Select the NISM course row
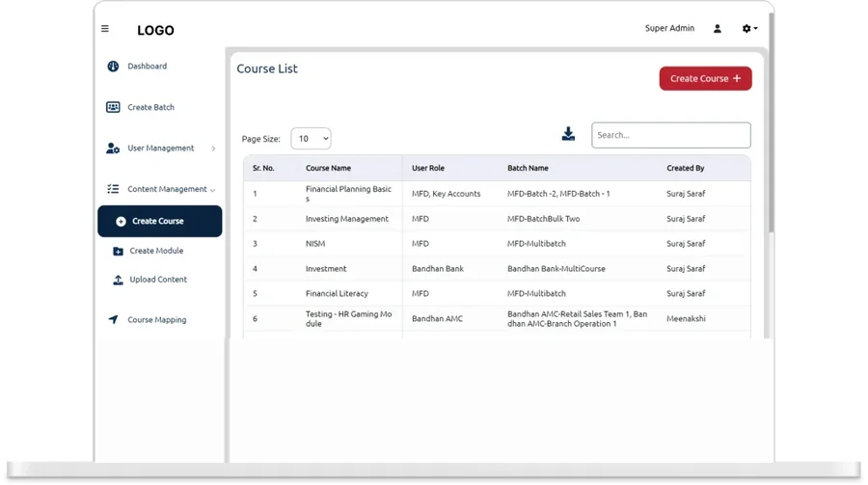The height and width of the screenshot is (485, 868). 315,244
